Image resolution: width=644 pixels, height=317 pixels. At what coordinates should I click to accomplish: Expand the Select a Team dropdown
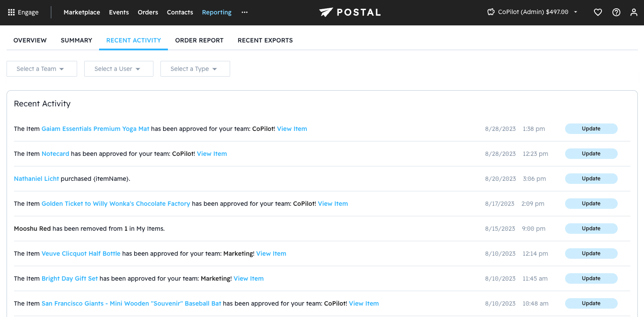tap(42, 69)
